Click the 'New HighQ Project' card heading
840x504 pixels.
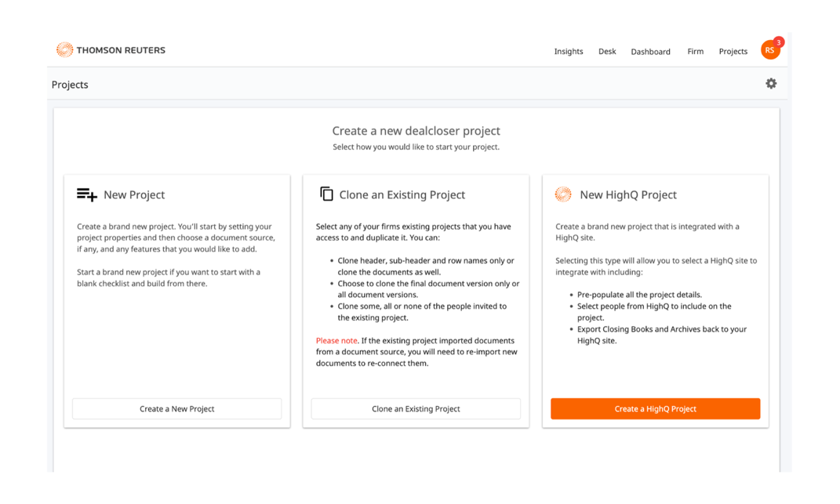pos(628,195)
